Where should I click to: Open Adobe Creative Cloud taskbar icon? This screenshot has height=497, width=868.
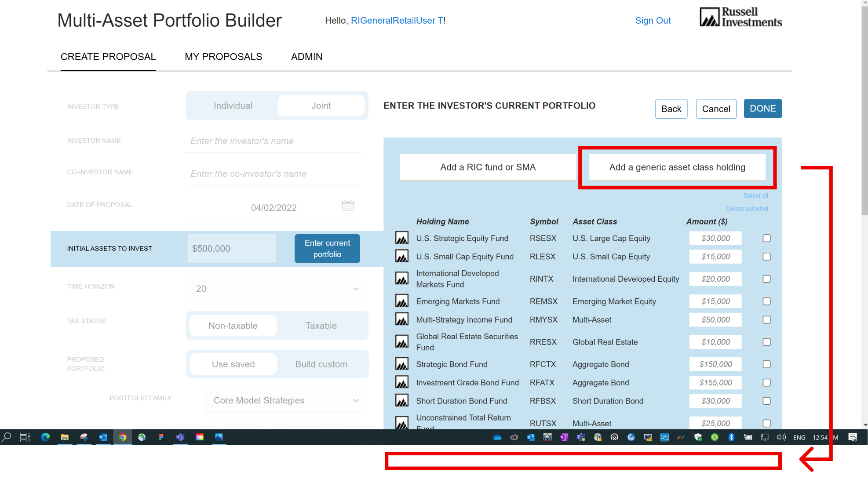(200, 437)
